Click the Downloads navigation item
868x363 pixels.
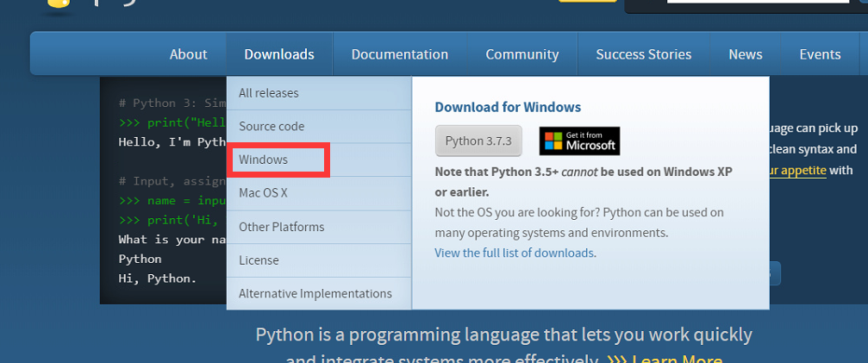tap(279, 54)
